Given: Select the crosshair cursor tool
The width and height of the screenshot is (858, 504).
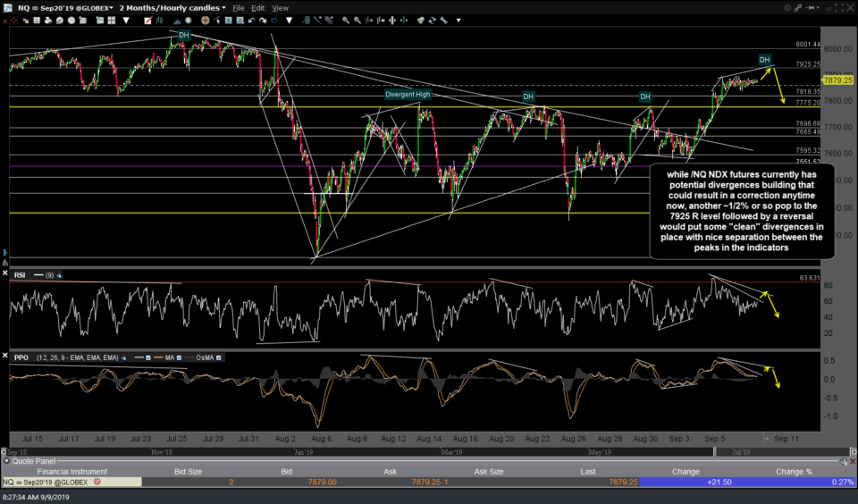Looking at the screenshot, I should [x=13, y=21].
